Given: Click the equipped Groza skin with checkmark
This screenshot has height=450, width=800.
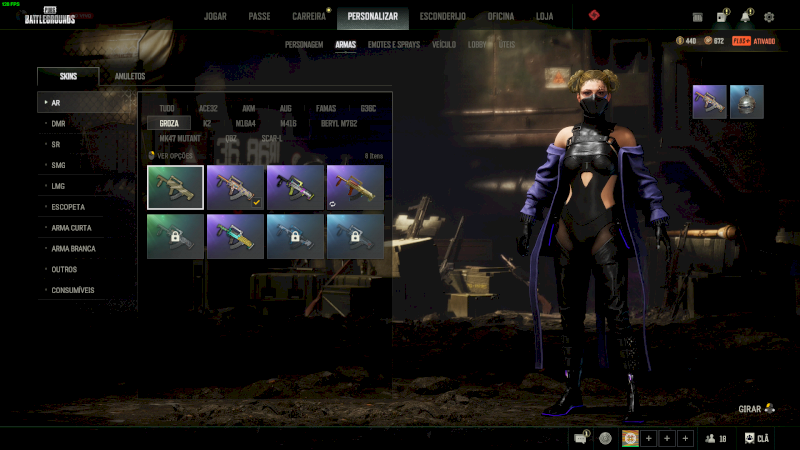Looking at the screenshot, I should pyautogui.click(x=235, y=187).
